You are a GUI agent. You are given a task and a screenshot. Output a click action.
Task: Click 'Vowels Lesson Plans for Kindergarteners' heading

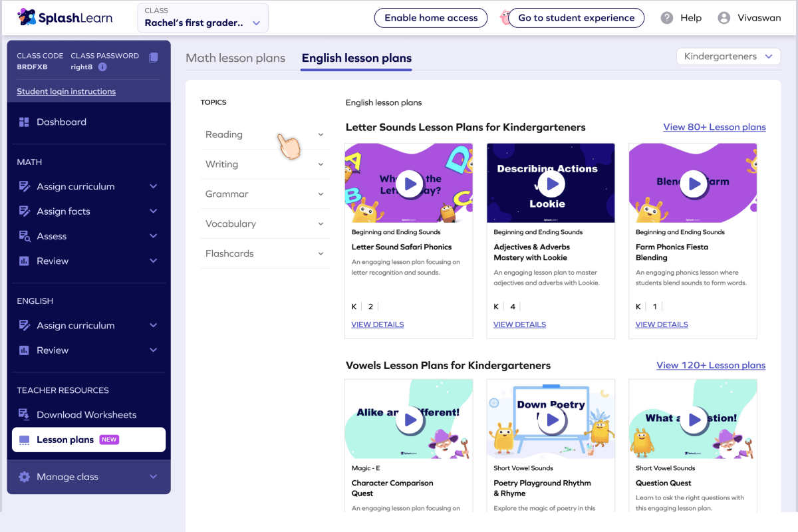coord(448,365)
